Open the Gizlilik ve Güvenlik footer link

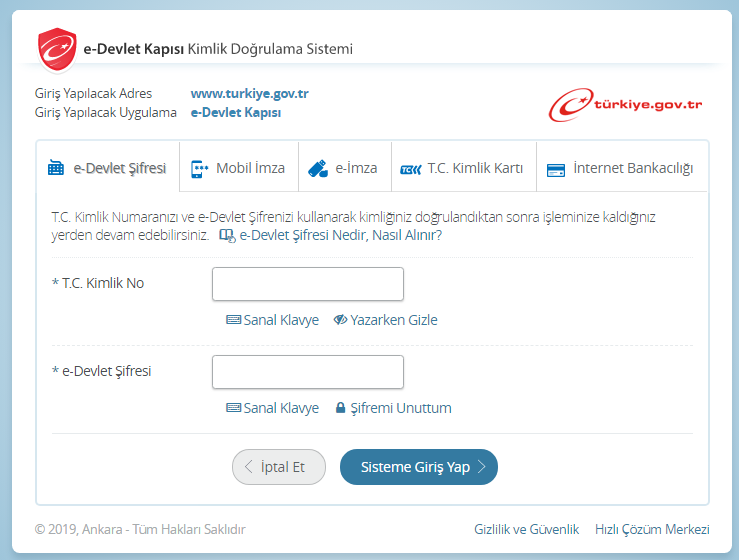(x=526, y=530)
